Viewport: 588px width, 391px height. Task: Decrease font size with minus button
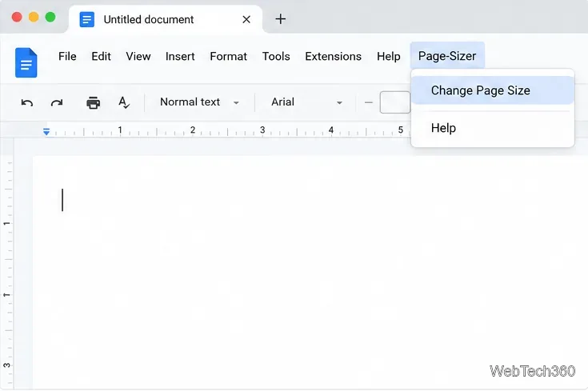click(369, 102)
